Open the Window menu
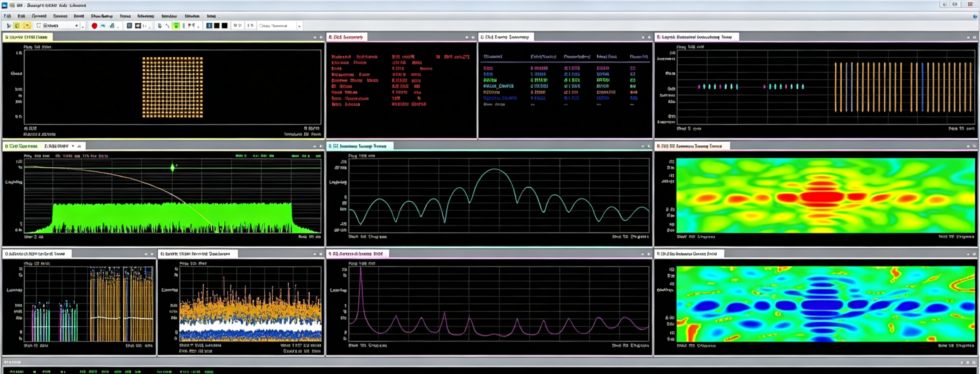980x374 pixels. point(169,16)
